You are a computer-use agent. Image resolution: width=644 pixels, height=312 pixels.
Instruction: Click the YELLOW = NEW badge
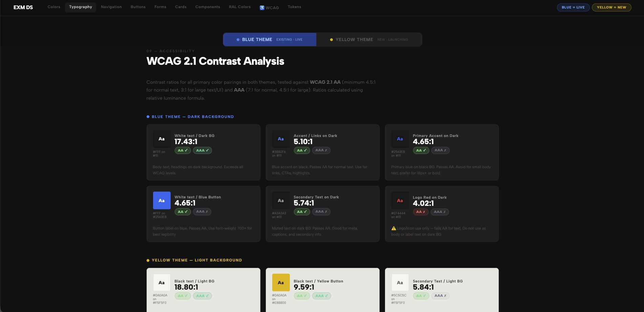611,7
